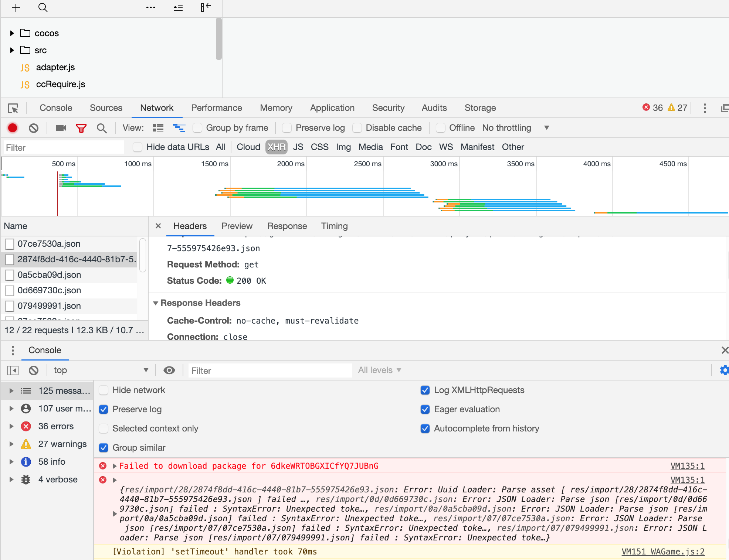Clear the network log
The width and height of the screenshot is (729, 560).
(34, 128)
